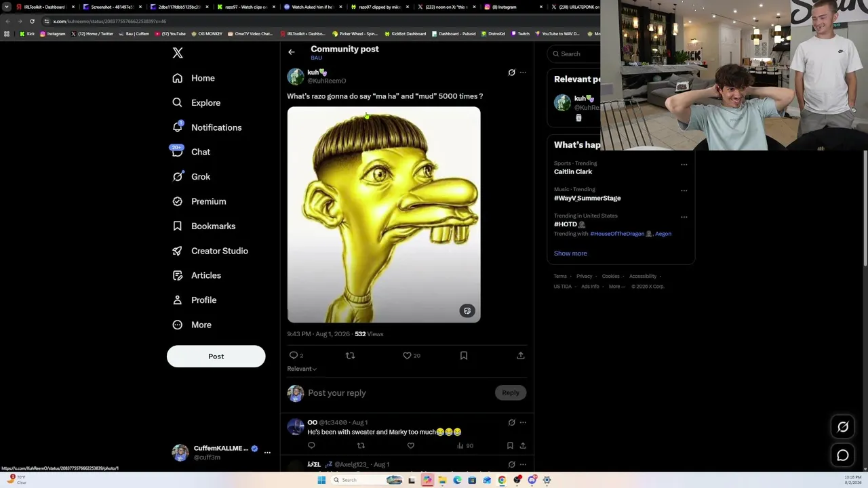Image resolution: width=868 pixels, height=488 pixels.
Task: Open more options for #HOTD trend
Action: tap(684, 217)
